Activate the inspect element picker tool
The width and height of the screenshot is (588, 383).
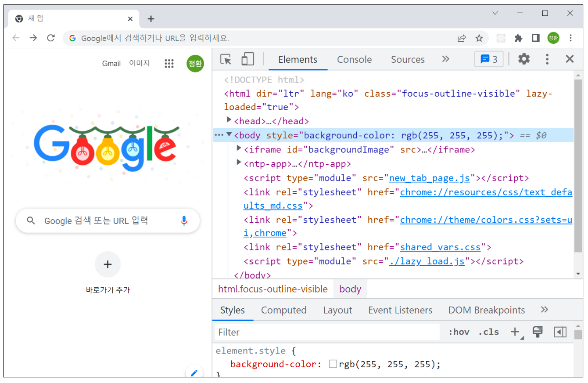(x=226, y=59)
